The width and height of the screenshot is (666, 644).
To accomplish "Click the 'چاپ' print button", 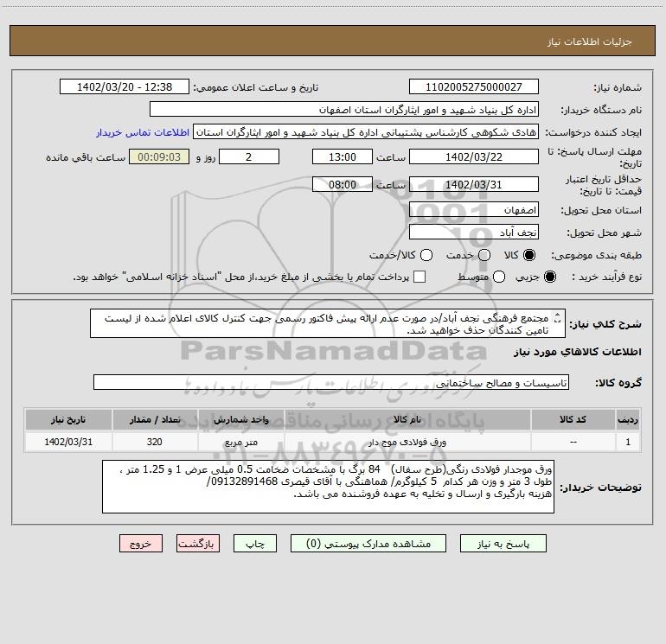I will coord(255,544).
